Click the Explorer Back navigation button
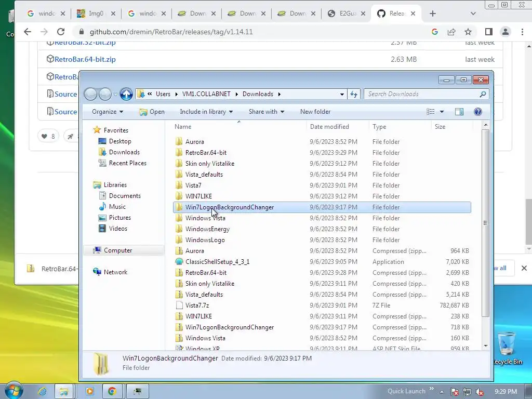532x399 pixels. tap(90, 94)
